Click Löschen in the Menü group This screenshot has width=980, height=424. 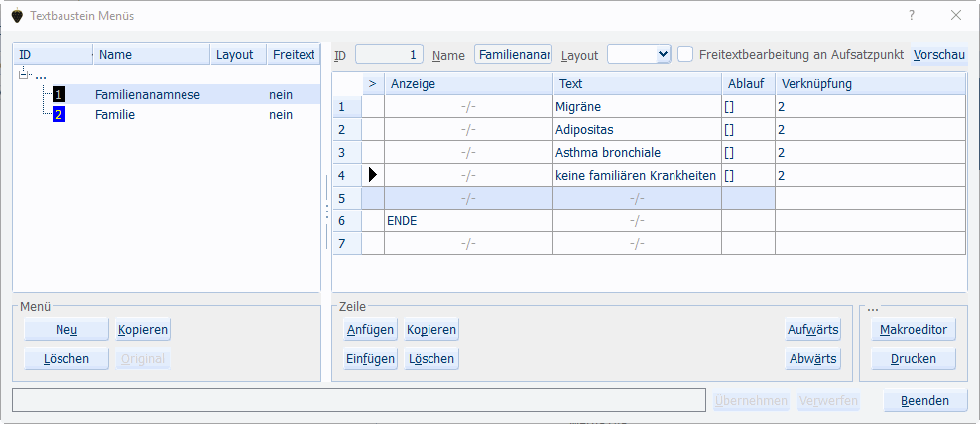coord(66,359)
